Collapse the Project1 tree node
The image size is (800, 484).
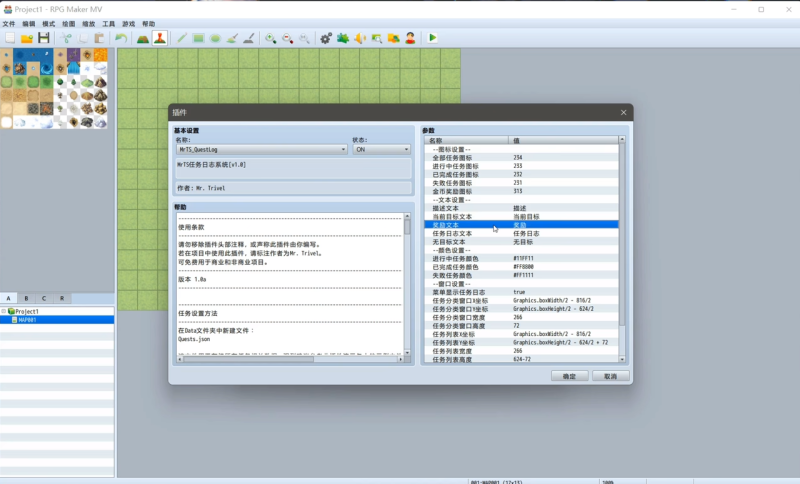coord(4,311)
